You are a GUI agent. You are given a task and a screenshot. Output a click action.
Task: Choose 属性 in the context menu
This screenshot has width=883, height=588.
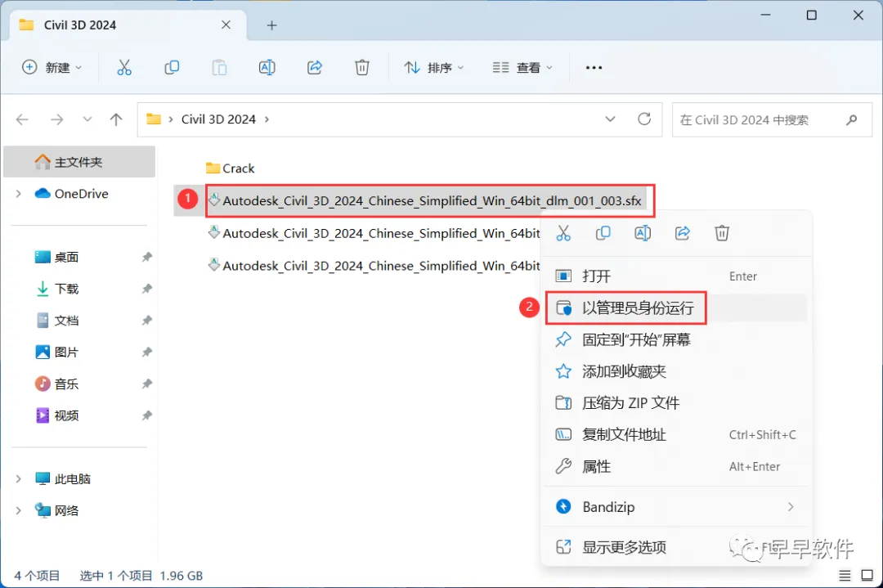[676, 466]
